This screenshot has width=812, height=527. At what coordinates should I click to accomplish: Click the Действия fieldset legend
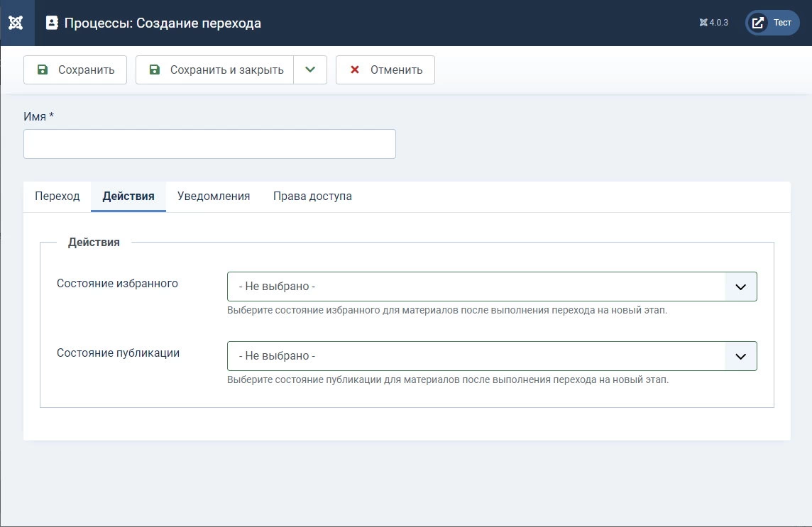[94, 243]
